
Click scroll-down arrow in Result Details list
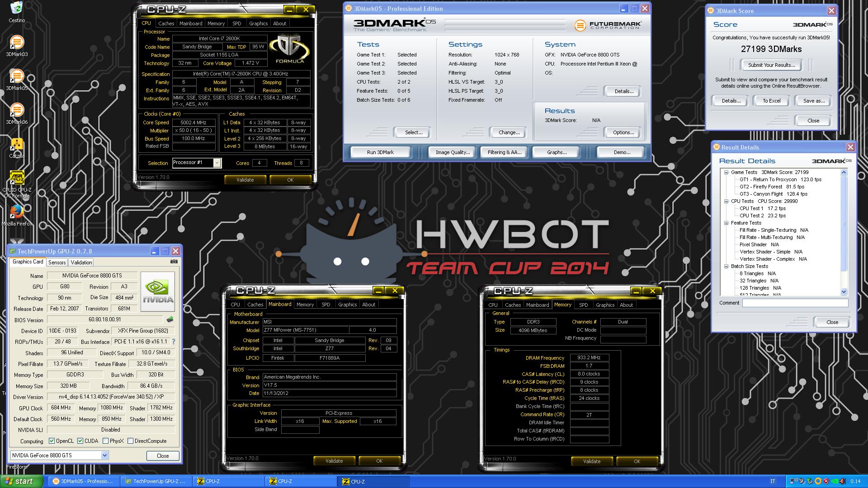click(844, 292)
